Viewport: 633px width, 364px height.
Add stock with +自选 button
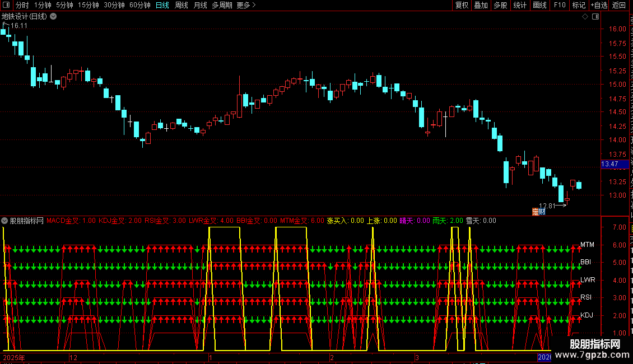(599, 5)
